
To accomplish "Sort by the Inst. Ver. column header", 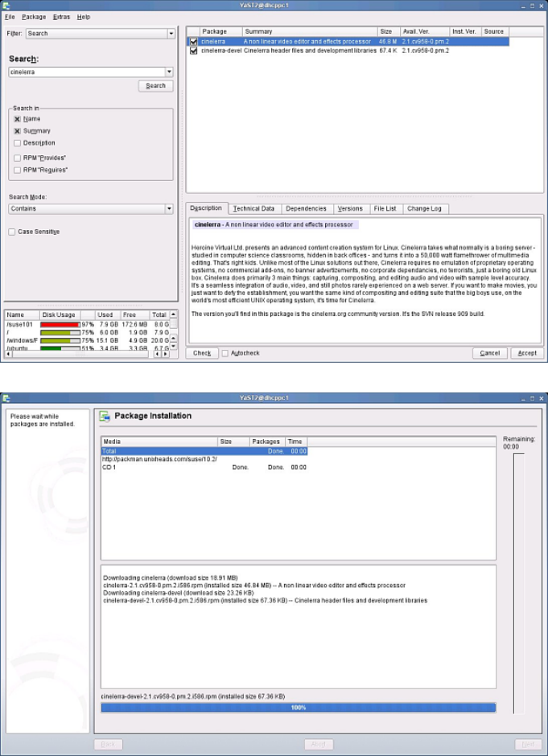I will (465, 32).
